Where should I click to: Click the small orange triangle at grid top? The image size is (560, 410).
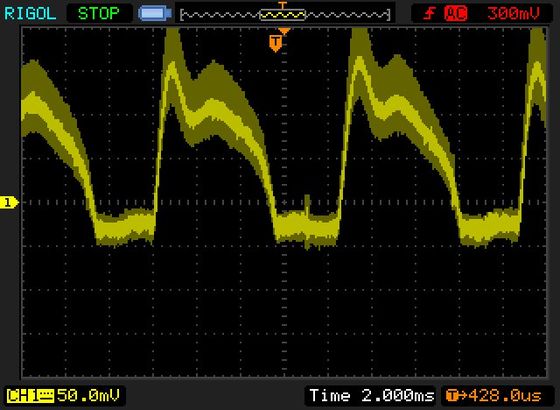(284, 31)
